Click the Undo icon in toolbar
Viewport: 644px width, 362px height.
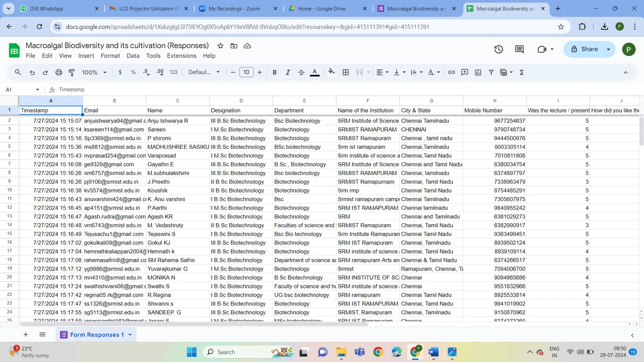point(32,72)
